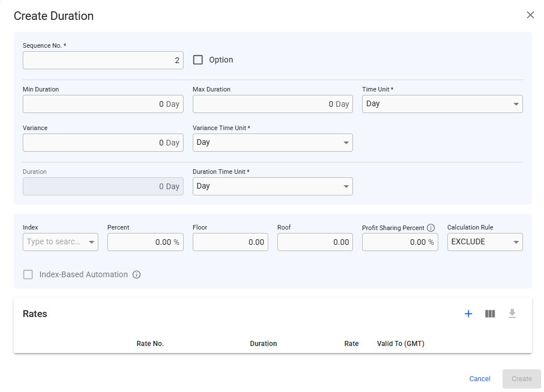Enable the Option checkbox
The height and width of the screenshot is (392, 544).
[x=198, y=60]
